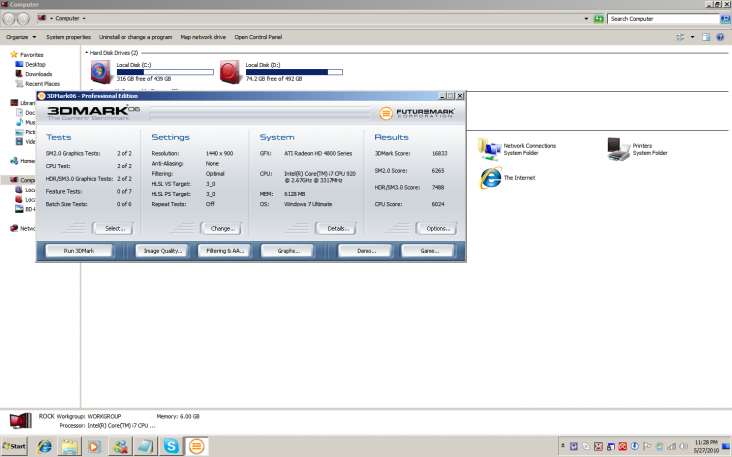The width and height of the screenshot is (732, 457).
Task: Expand the Computer breadcrumb arrow
Action: 84,19
